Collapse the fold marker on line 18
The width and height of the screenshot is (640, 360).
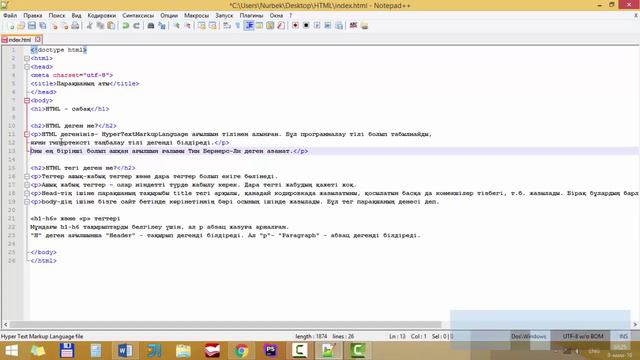27,193
